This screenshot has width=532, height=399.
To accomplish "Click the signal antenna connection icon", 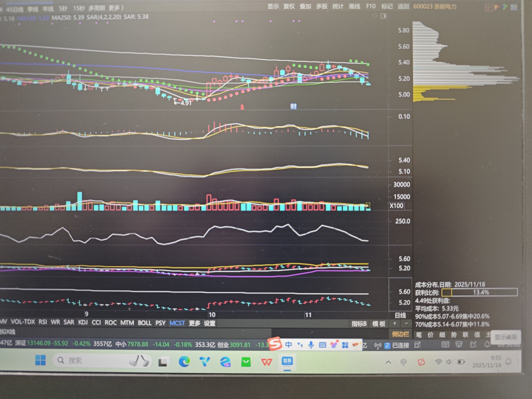I will point(377,345).
